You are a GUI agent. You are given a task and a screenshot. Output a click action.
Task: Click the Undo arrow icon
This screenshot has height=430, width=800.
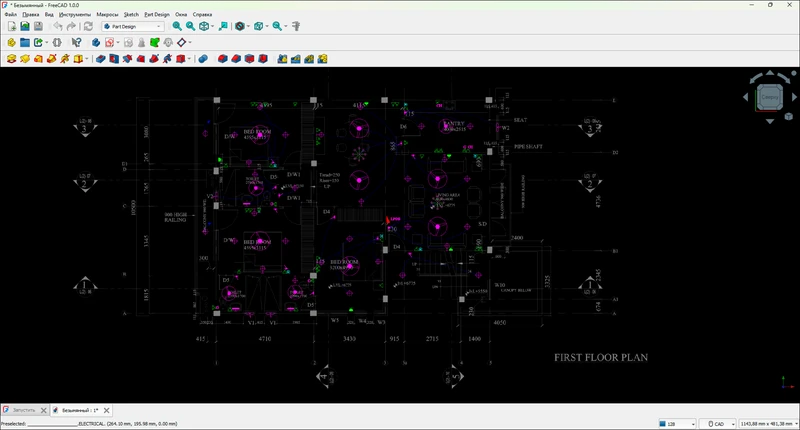(x=58, y=27)
